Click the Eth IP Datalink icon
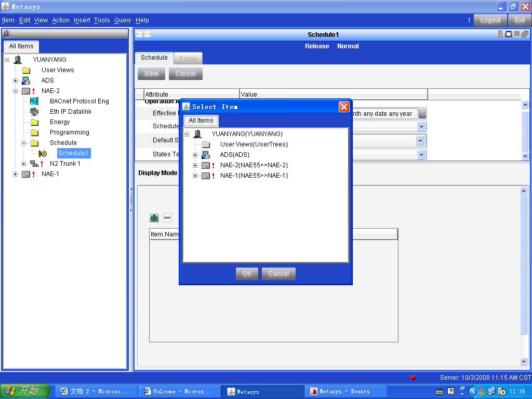Viewport: 532px width, 399px height. click(x=34, y=112)
